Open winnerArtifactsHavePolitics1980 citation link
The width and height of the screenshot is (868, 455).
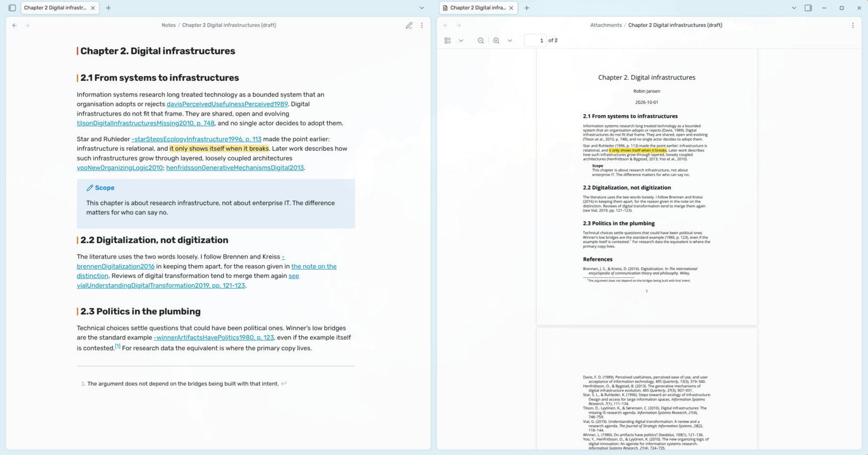point(214,338)
